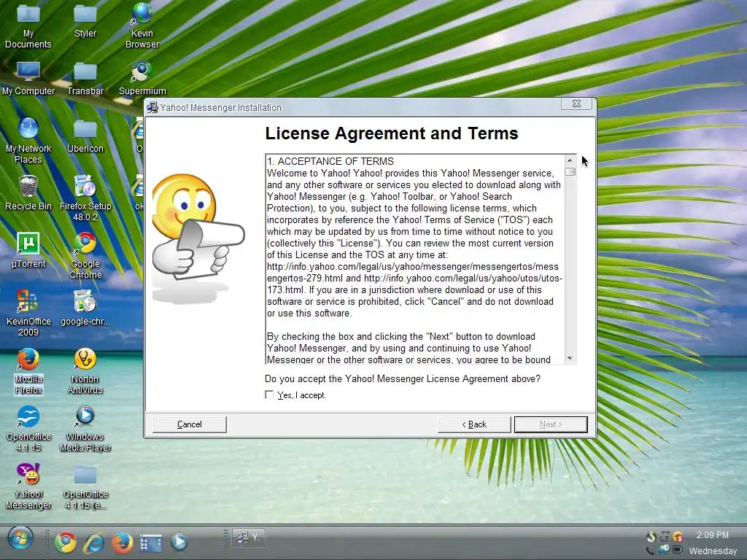Screen dimensions: 747x560
Task: Select the Norton AntiVirus desktop icon
Action: (85, 371)
